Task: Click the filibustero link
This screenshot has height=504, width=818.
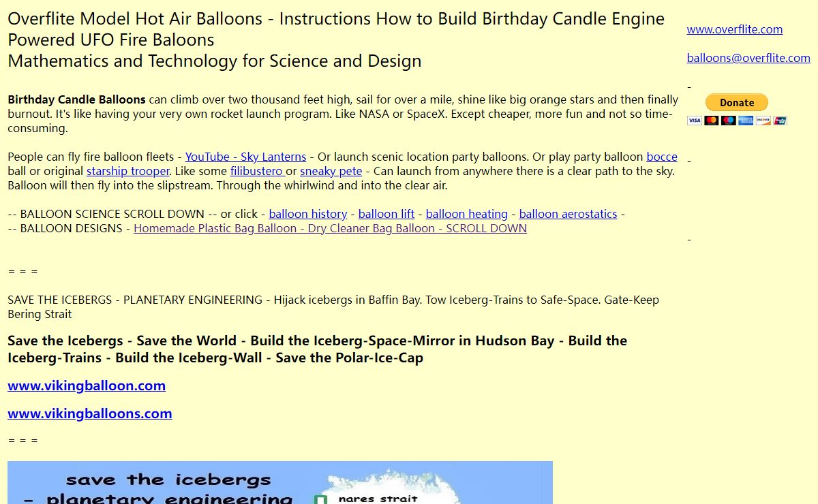Action: (x=256, y=171)
